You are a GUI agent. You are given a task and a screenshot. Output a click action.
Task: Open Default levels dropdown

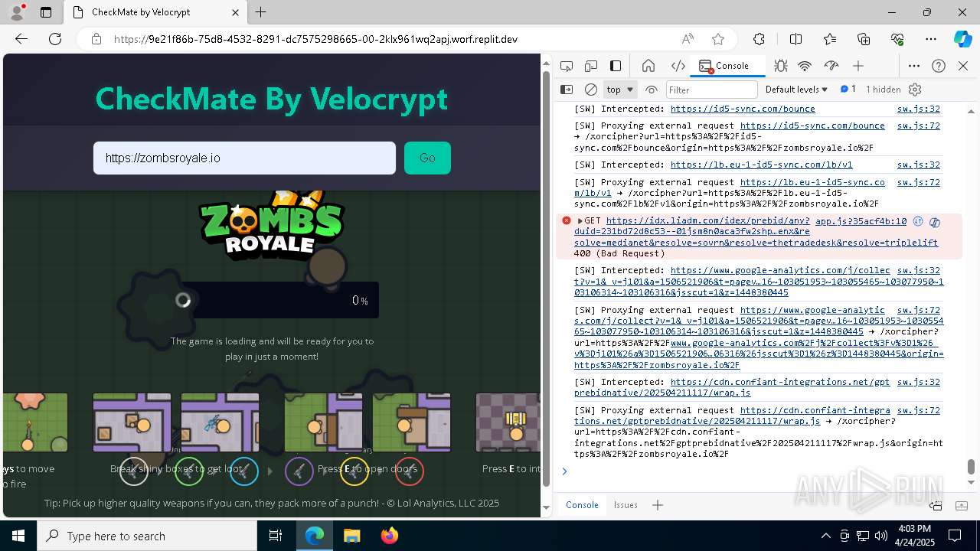(796, 90)
